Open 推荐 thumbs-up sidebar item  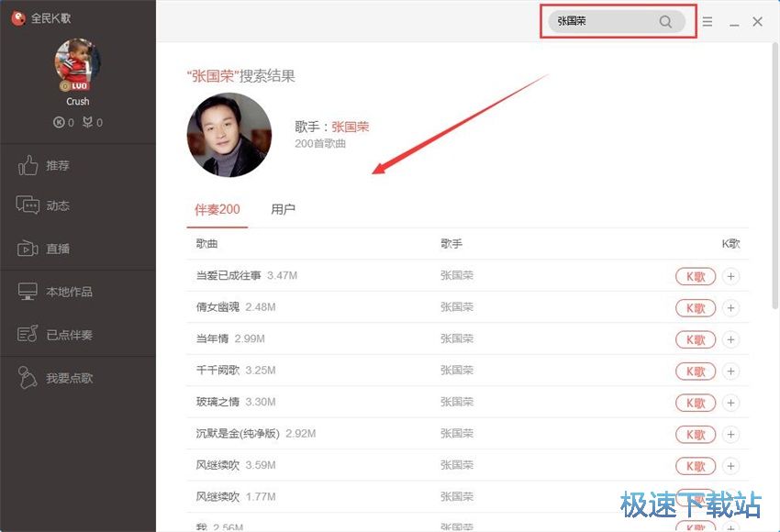(43, 166)
